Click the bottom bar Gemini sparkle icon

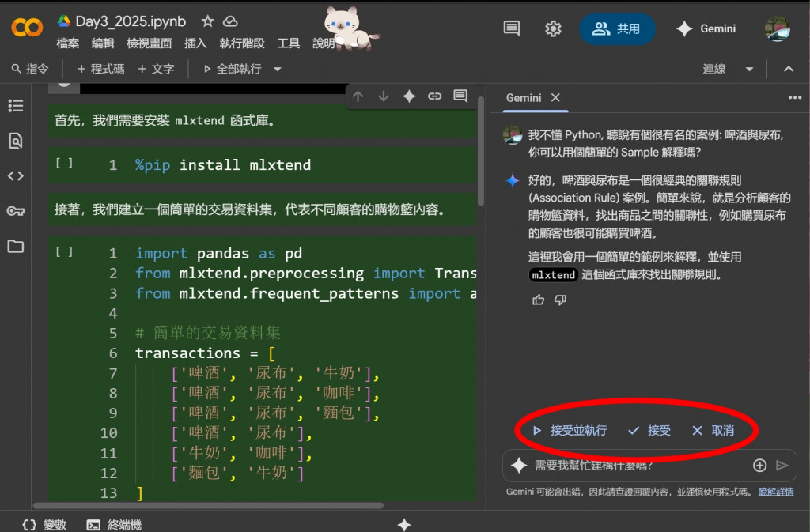click(x=404, y=524)
